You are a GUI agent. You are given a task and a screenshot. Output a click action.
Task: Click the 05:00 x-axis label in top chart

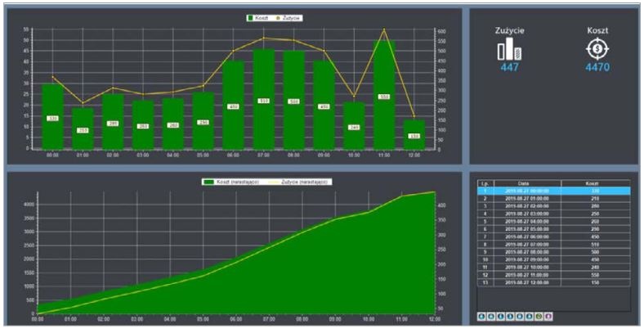203,155
